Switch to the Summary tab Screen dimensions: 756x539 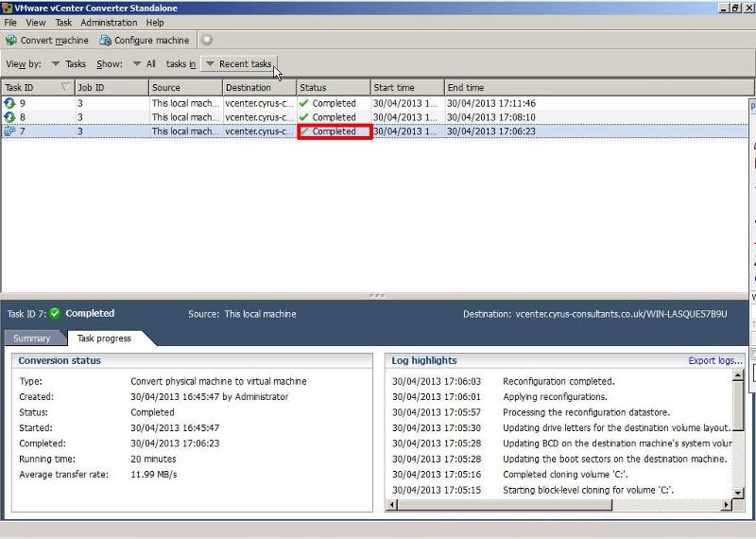(32, 339)
